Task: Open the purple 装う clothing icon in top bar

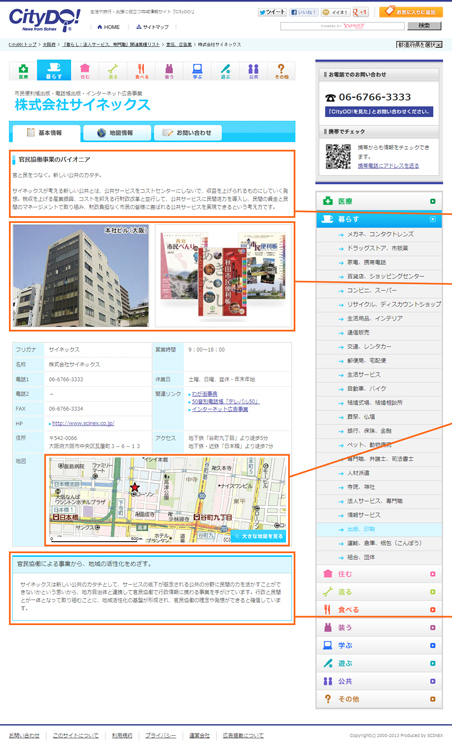Action: [x=169, y=71]
